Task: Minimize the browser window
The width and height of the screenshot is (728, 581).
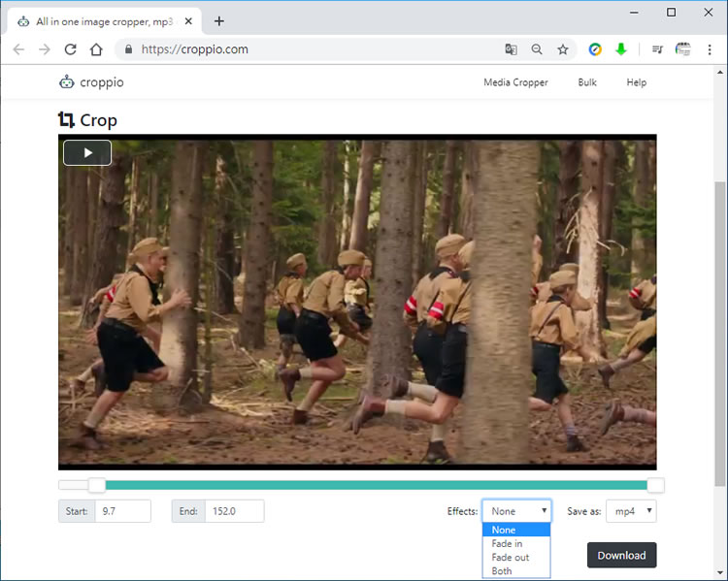Action: point(634,13)
